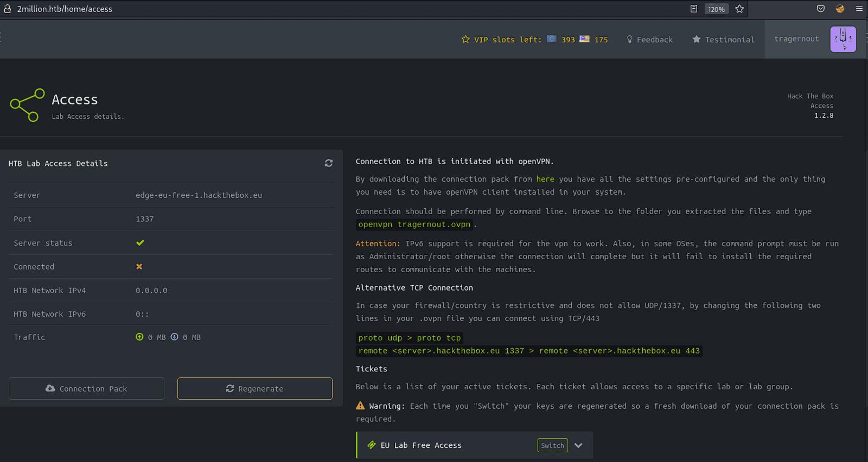Click the Access page heading
868x462 pixels.
[75, 100]
